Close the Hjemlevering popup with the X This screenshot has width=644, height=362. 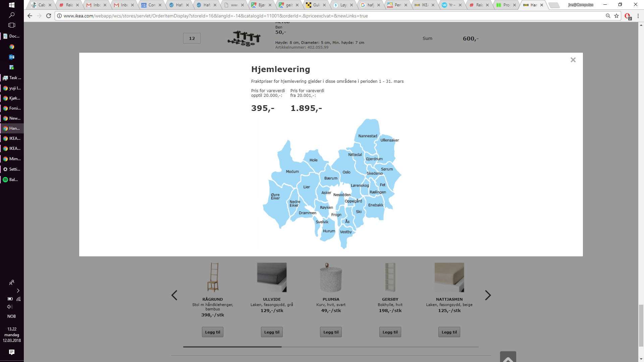[573, 60]
